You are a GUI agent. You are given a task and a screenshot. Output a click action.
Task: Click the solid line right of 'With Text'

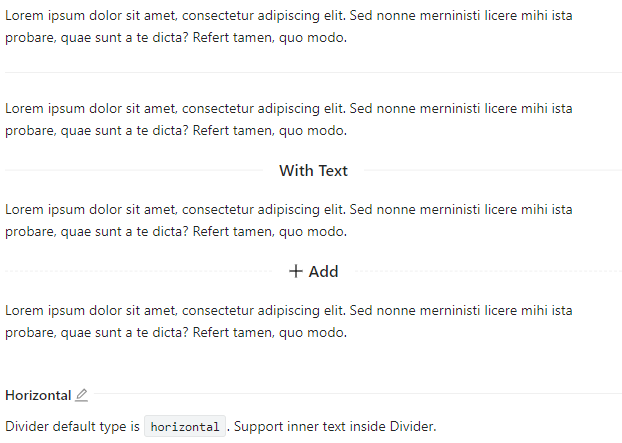pyautogui.click(x=493, y=170)
